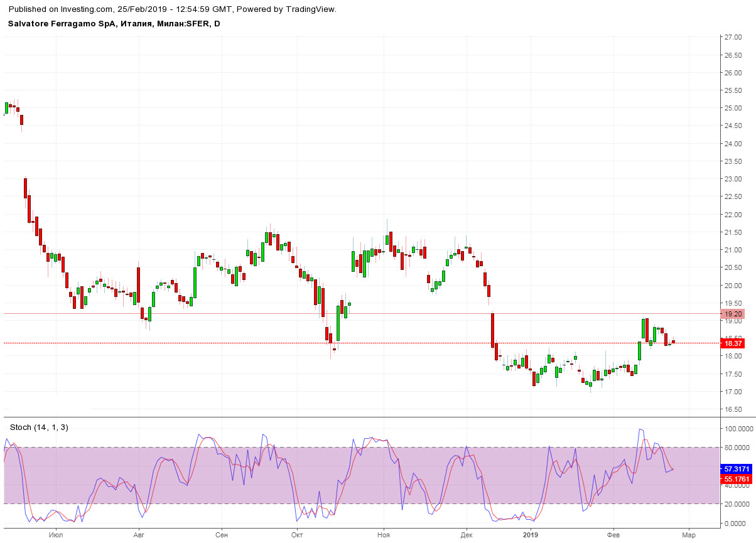Click the 80.0000 stochastic axis label

(737, 448)
